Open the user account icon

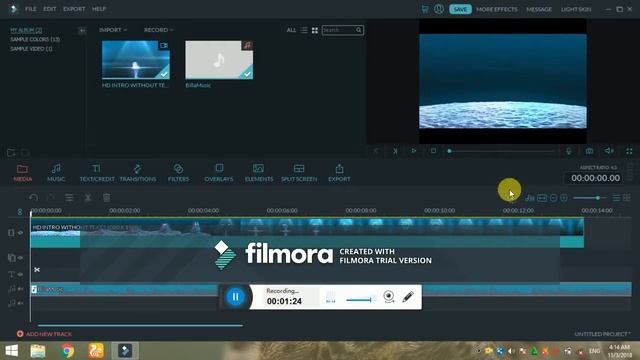(439, 9)
